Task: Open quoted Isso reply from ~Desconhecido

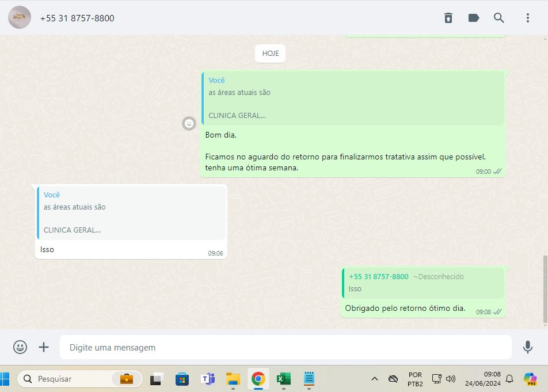Action: click(423, 283)
